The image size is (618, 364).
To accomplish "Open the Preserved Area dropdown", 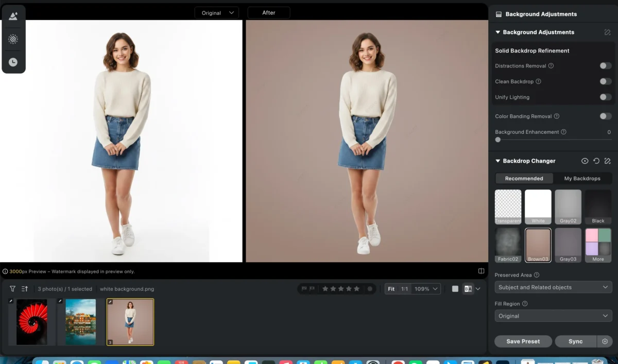I will tap(553, 287).
